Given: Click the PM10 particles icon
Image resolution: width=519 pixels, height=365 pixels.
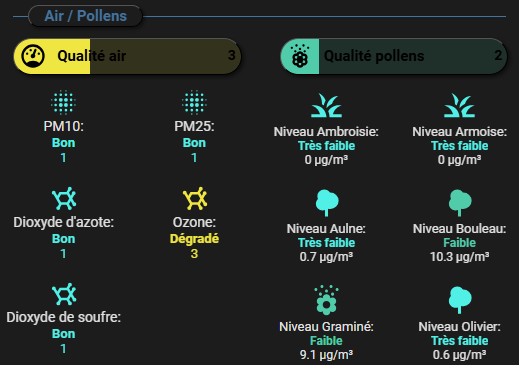Looking at the screenshot, I should tap(63, 102).
